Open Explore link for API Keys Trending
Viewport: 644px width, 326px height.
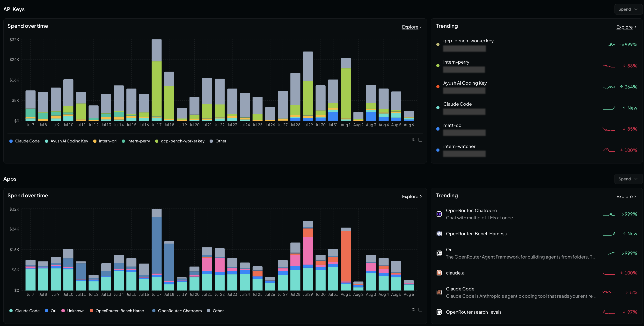[x=626, y=27]
